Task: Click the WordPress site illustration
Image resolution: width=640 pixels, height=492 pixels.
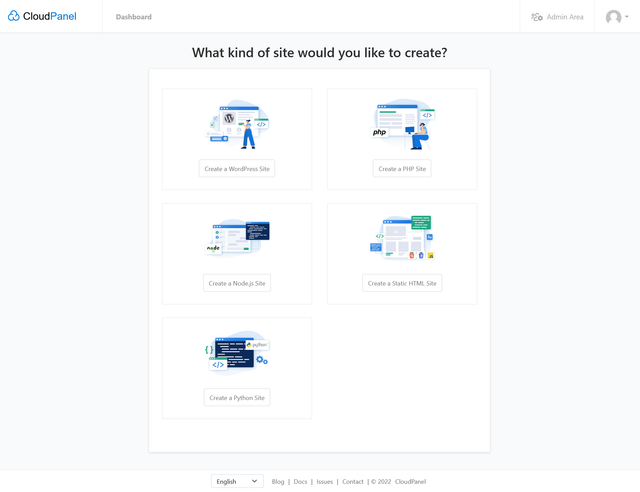Action: coord(237,124)
